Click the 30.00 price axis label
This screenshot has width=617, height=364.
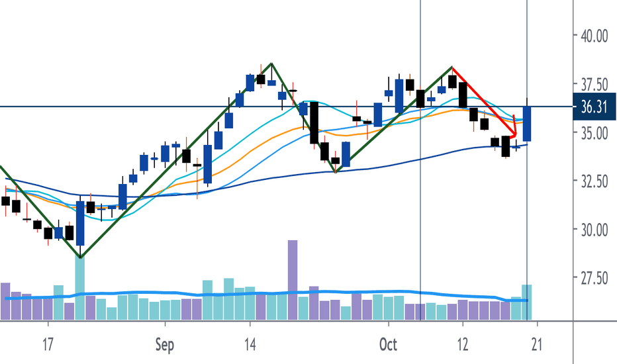594,230
